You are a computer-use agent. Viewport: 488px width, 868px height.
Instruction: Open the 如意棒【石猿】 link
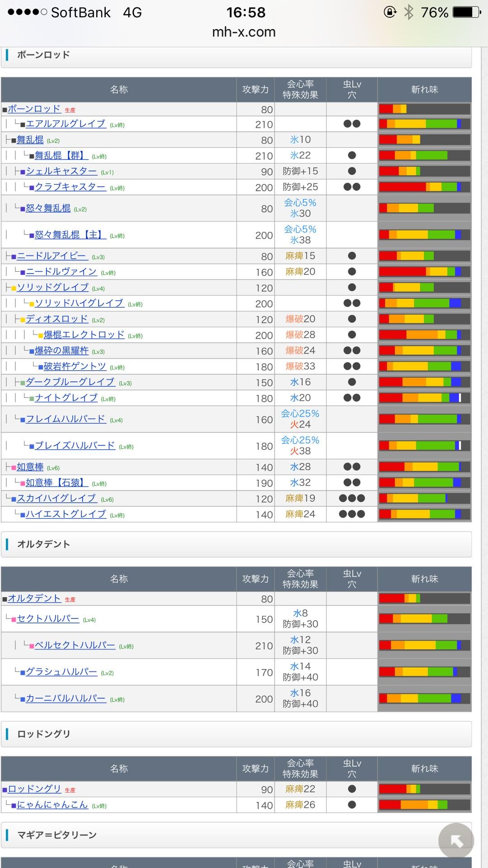point(56,483)
